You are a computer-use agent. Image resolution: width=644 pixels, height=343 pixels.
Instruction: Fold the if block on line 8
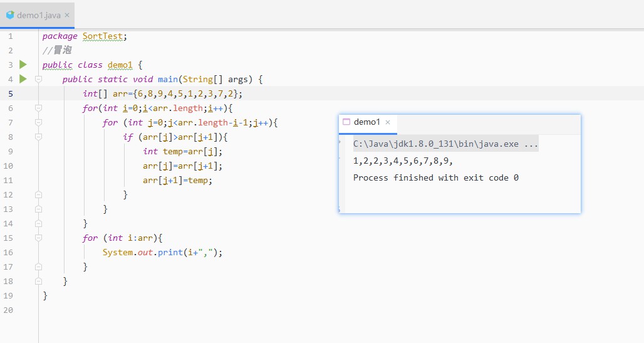point(38,137)
